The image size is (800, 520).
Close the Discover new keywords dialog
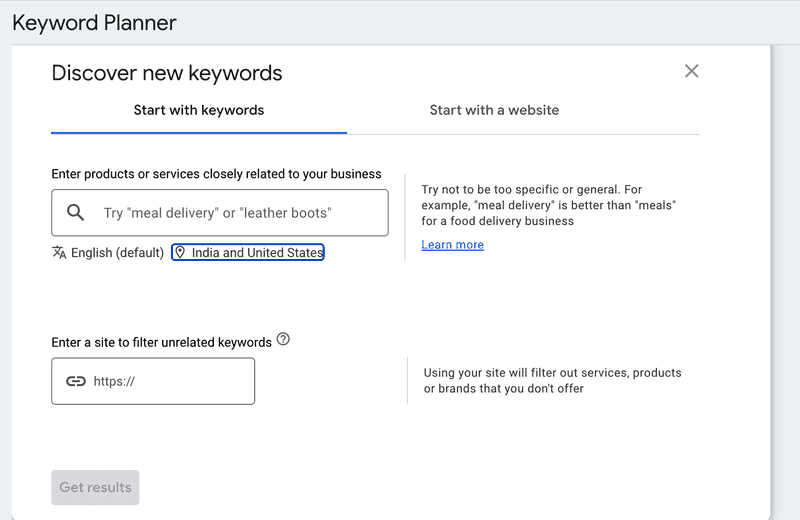(x=691, y=71)
